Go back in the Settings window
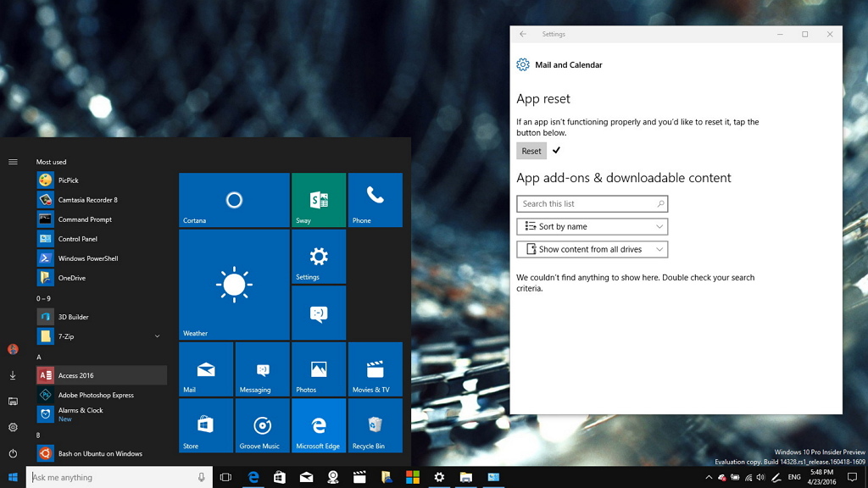868x488 pixels. click(523, 34)
